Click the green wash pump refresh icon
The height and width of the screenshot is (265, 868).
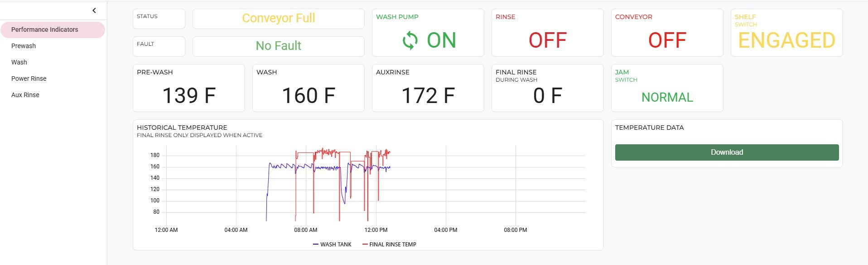(410, 40)
